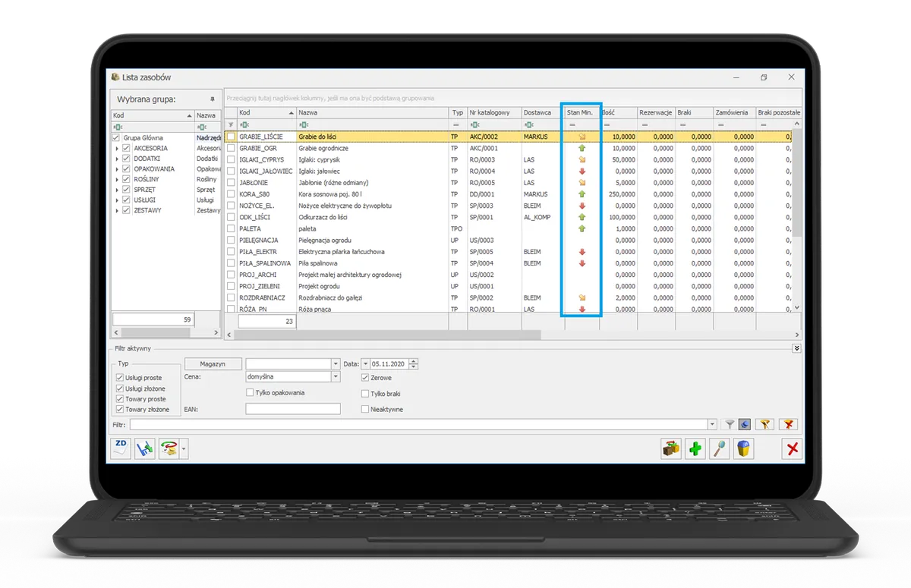Select the Grupa Główna tree row
This screenshot has height=588, width=911.
click(165, 138)
